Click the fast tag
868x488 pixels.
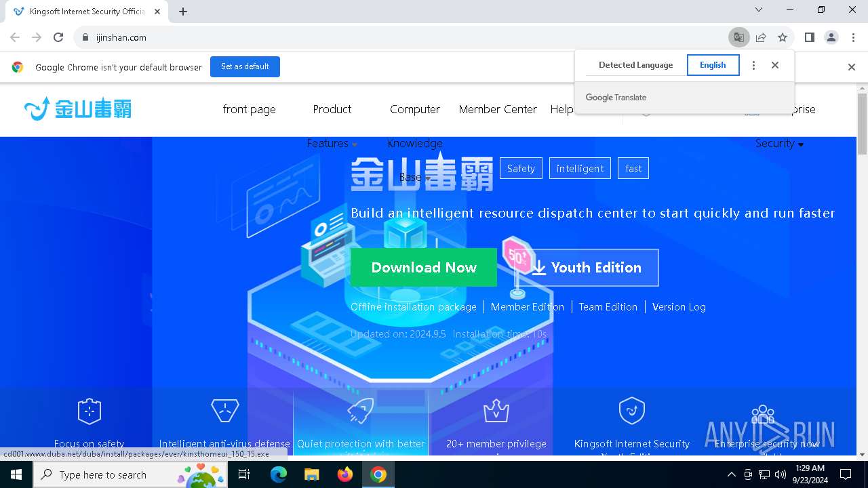pos(633,168)
